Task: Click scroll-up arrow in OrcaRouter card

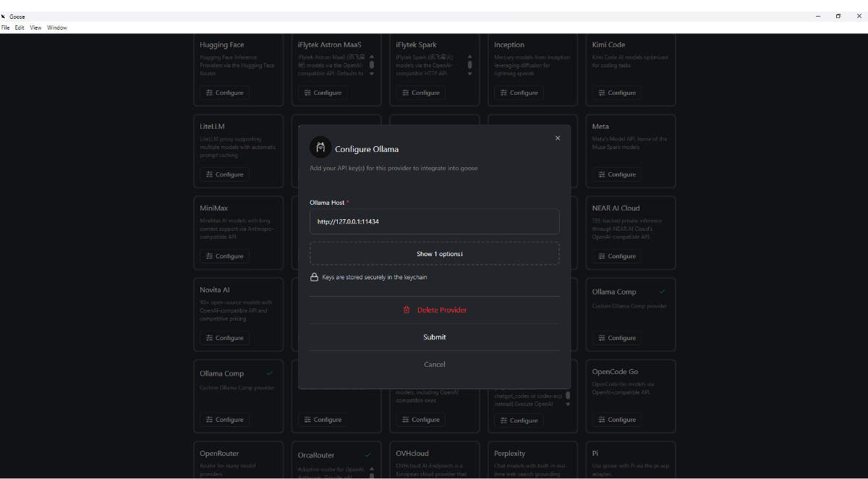Action: [x=372, y=467]
